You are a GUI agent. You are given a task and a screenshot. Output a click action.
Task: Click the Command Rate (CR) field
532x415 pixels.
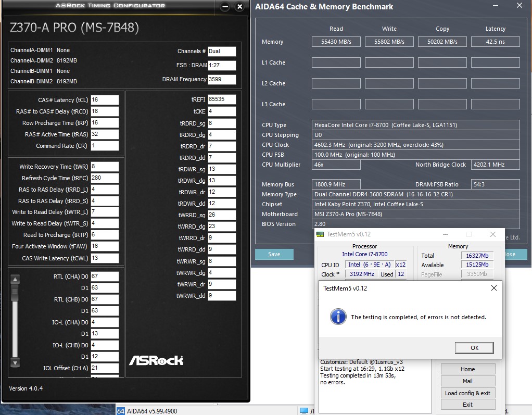click(x=105, y=146)
